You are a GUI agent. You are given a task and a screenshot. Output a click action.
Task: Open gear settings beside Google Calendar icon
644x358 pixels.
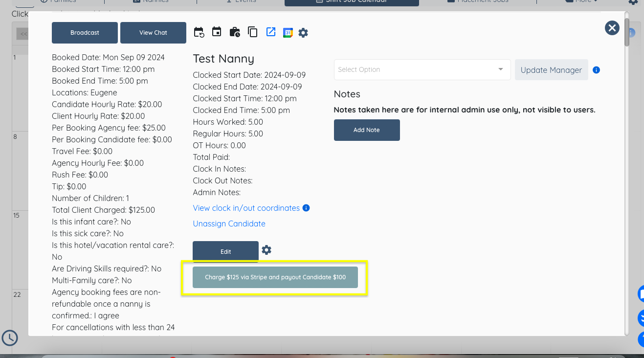pos(303,33)
